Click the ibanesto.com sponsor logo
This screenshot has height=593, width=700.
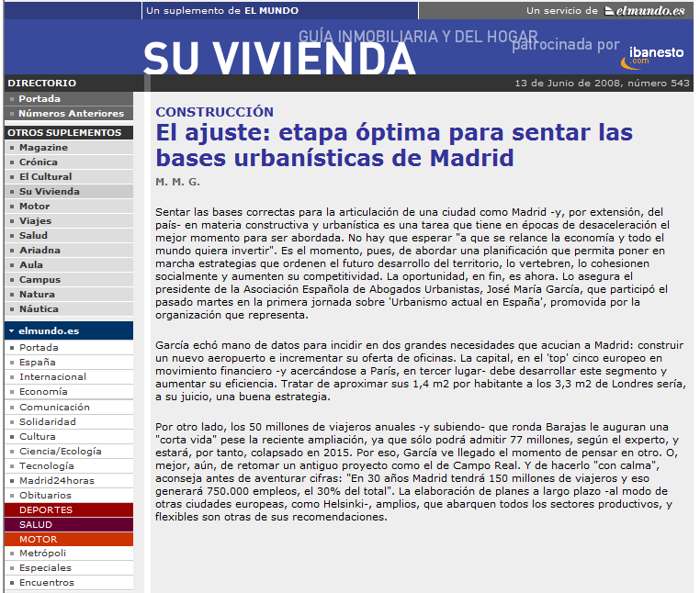[654, 55]
